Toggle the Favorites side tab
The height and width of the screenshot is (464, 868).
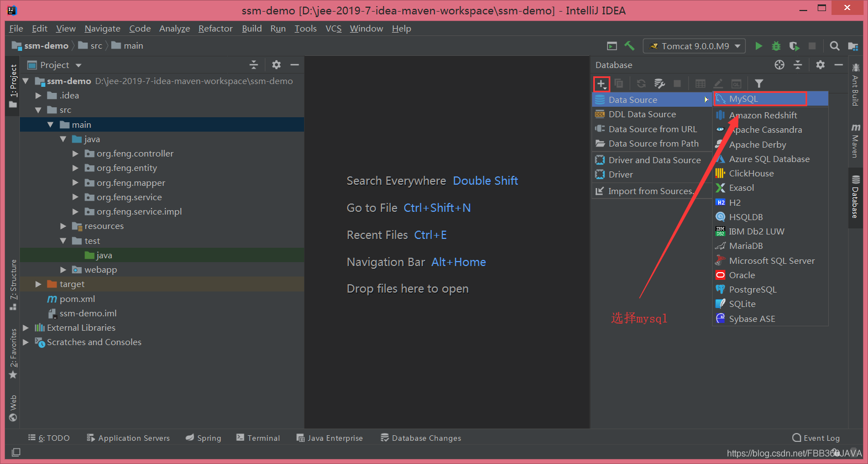click(13, 354)
